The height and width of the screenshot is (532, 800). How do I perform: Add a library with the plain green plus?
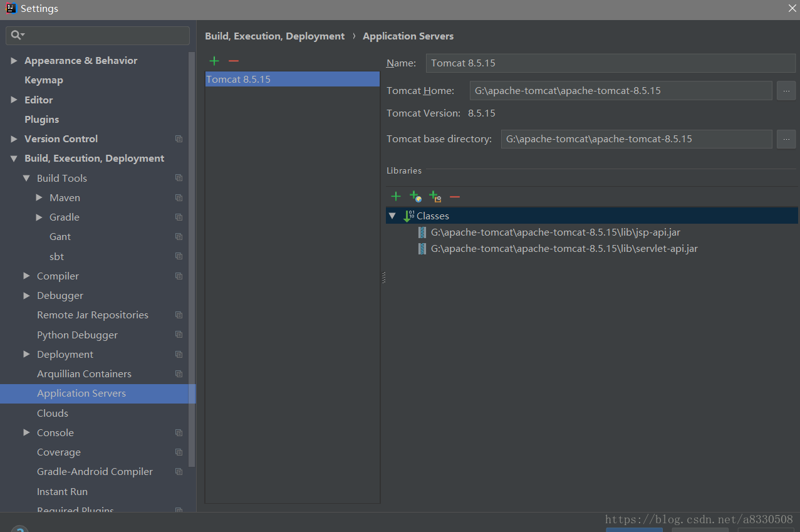point(396,196)
